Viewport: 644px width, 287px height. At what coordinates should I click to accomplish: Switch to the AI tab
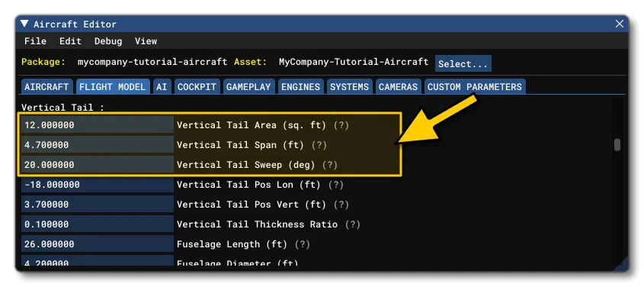click(x=162, y=87)
